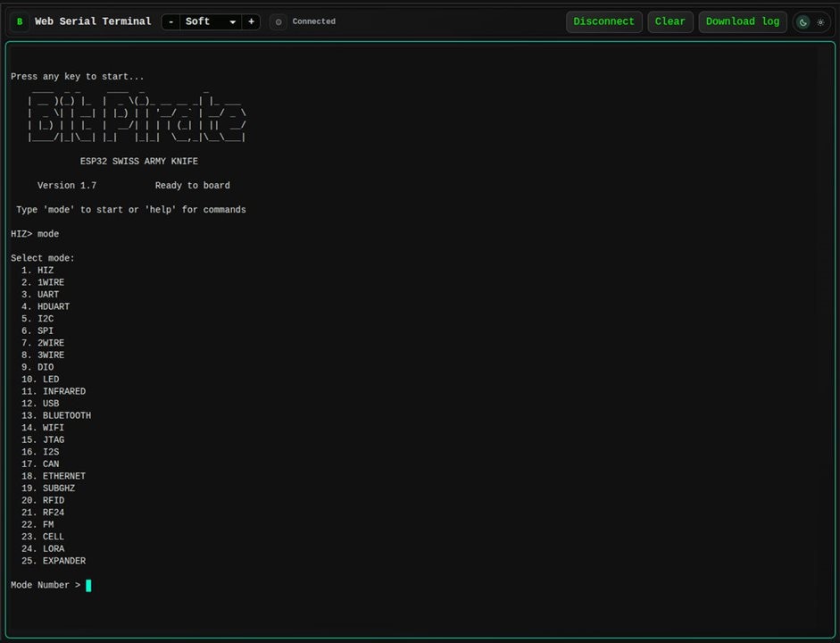Click the connection status indicator icon

(278, 22)
